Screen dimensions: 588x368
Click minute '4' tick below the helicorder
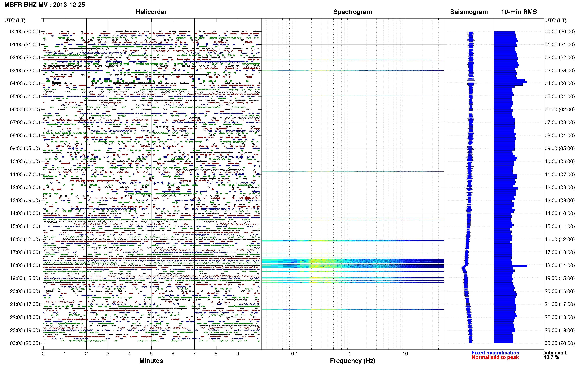point(130,354)
